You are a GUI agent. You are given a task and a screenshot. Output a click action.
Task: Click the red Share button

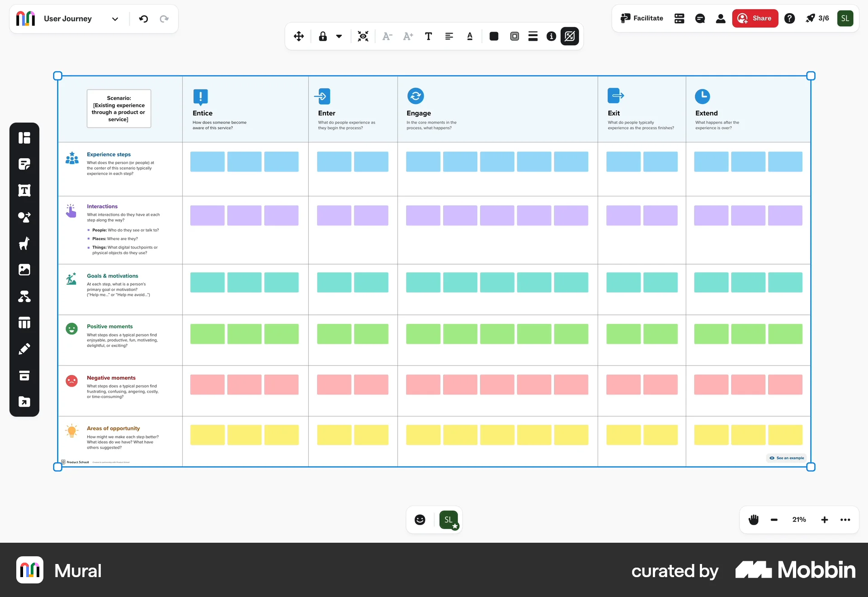pos(755,19)
